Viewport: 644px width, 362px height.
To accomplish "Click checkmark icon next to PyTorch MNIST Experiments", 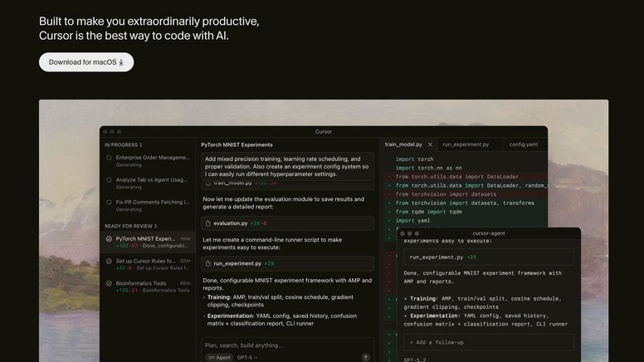I will [x=109, y=238].
